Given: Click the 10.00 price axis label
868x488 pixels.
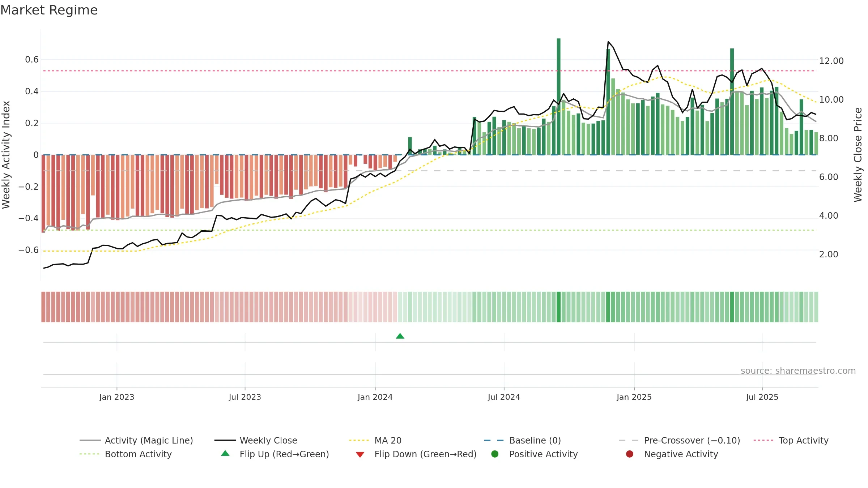Looking at the screenshot, I should pos(831,100).
